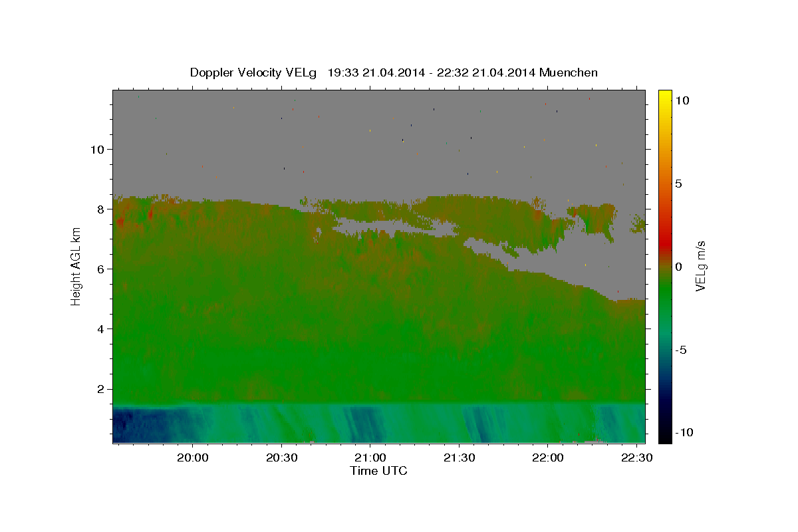Image resolution: width=798 pixels, height=532 pixels.
Task: Click the 'VELg m/s' colorbar label
Action: pyautogui.click(x=700, y=266)
